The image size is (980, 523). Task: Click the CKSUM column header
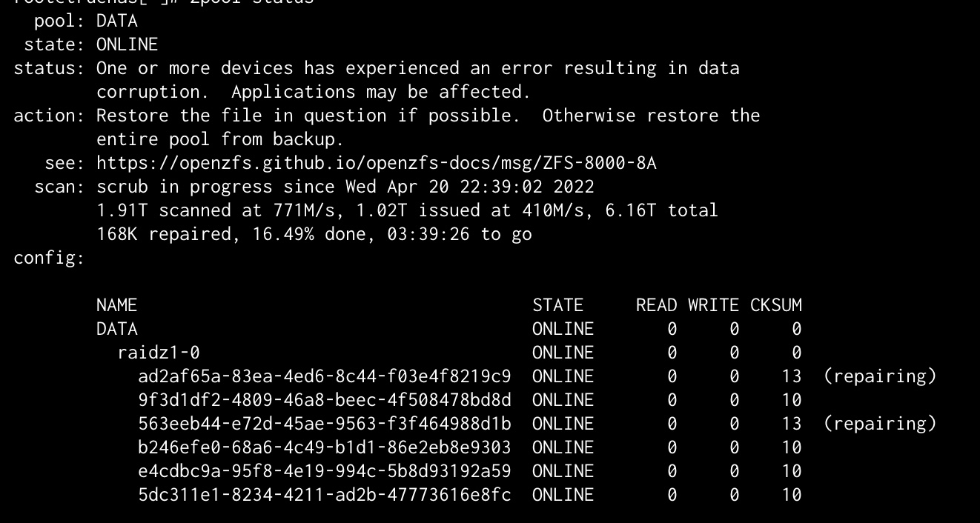pos(776,305)
